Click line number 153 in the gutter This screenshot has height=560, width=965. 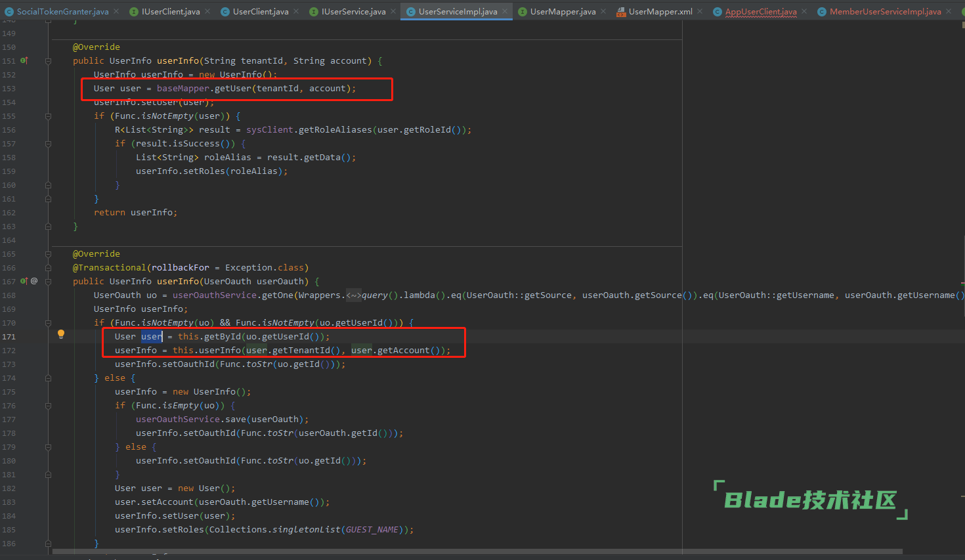[9, 89]
